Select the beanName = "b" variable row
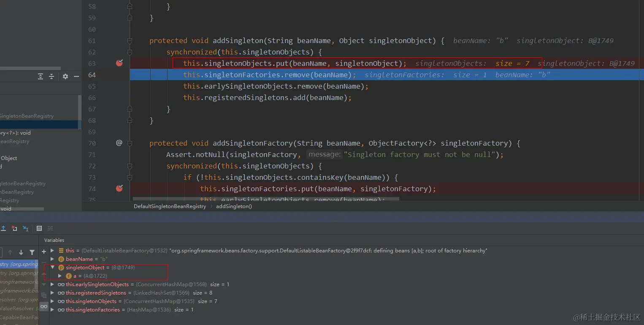644x325 pixels. pos(346,259)
